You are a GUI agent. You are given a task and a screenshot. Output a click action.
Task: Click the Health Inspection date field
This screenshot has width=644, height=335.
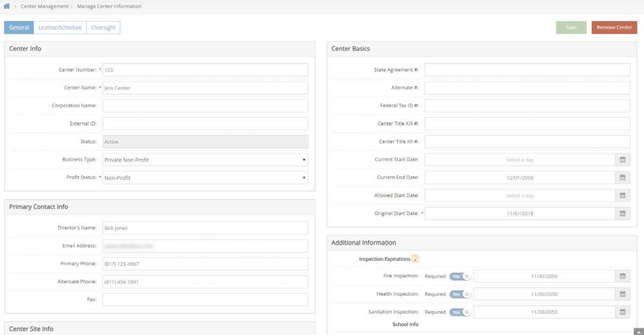pyautogui.click(x=544, y=294)
